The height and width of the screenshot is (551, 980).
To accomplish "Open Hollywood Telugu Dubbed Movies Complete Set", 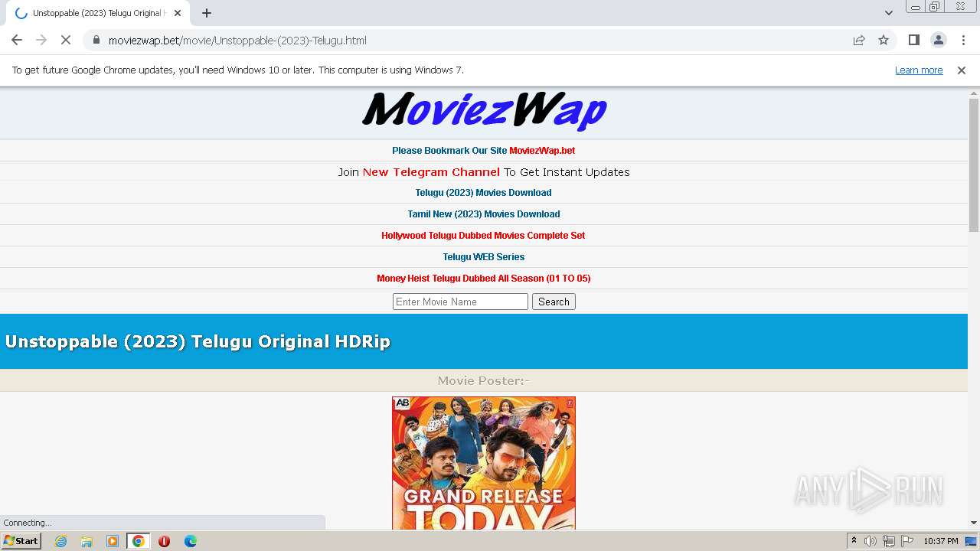I will tap(483, 236).
